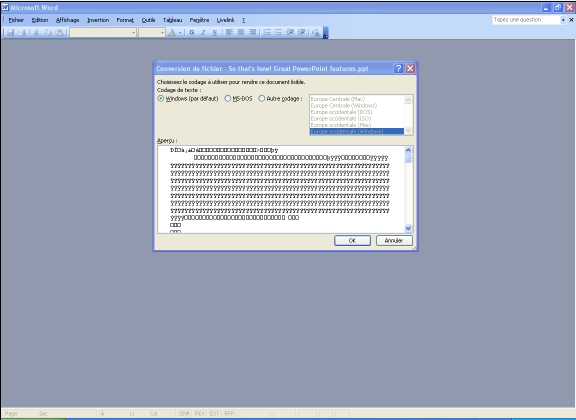Click the Print icon in the toolbar

pos(22,33)
